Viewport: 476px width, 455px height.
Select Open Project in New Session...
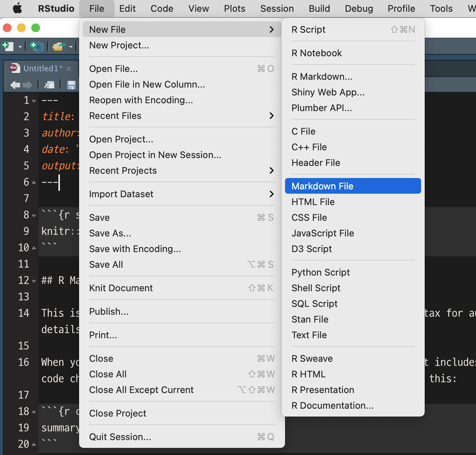[182, 155]
